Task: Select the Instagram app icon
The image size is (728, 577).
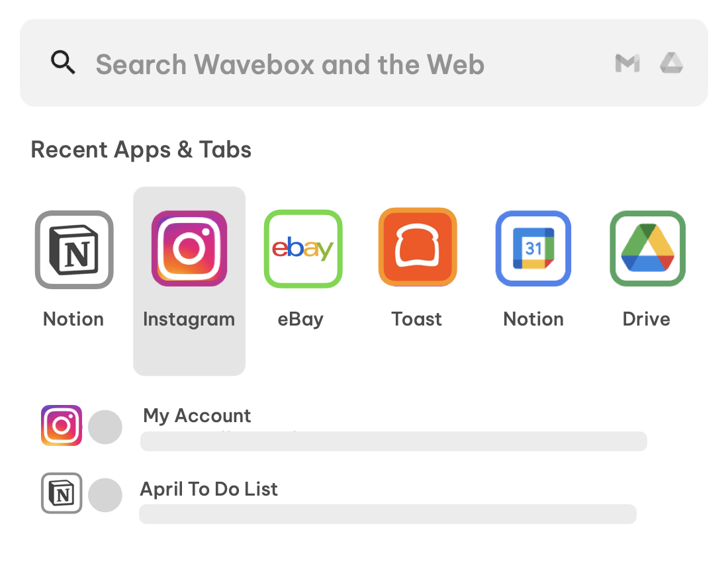Action: coord(189,249)
